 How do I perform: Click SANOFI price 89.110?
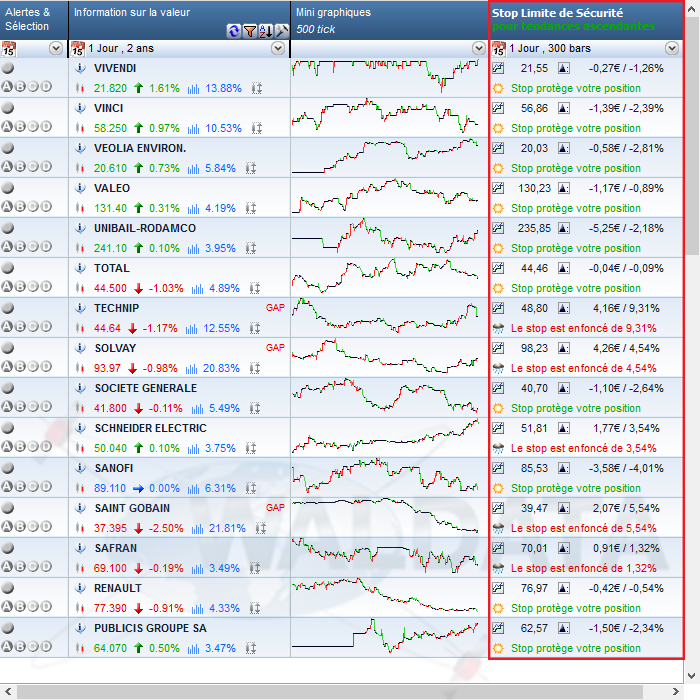tap(110, 488)
